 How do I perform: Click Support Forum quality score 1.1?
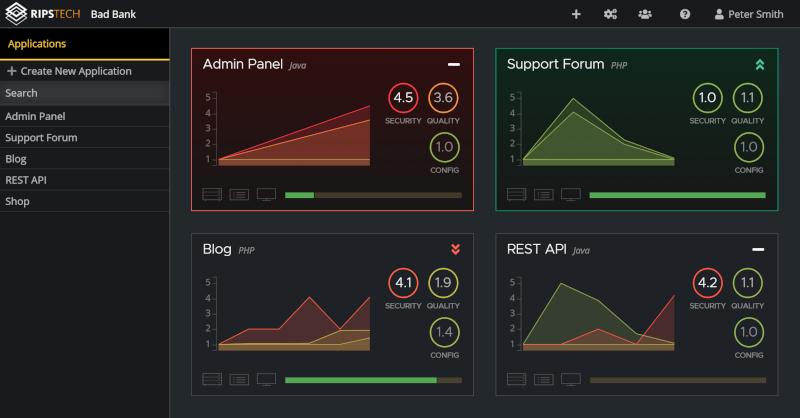[747, 97]
